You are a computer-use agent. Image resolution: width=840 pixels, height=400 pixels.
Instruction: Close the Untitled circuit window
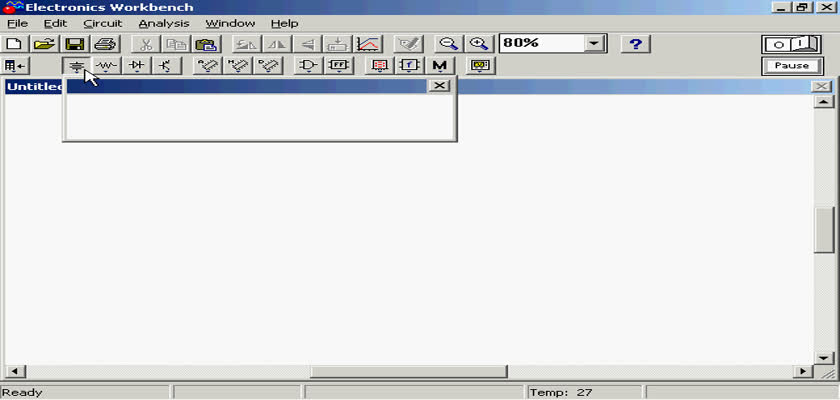click(x=822, y=87)
